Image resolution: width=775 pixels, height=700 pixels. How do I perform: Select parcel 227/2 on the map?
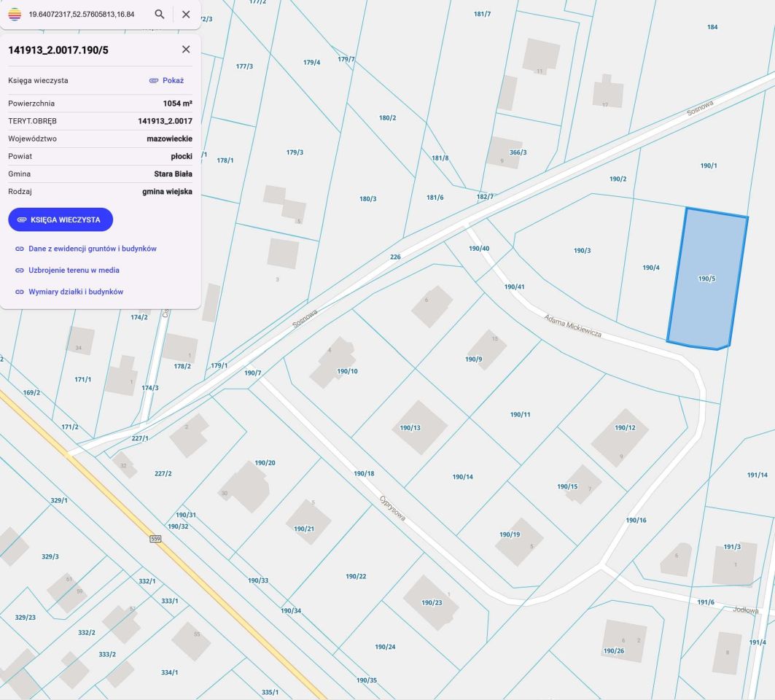[x=163, y=473]
